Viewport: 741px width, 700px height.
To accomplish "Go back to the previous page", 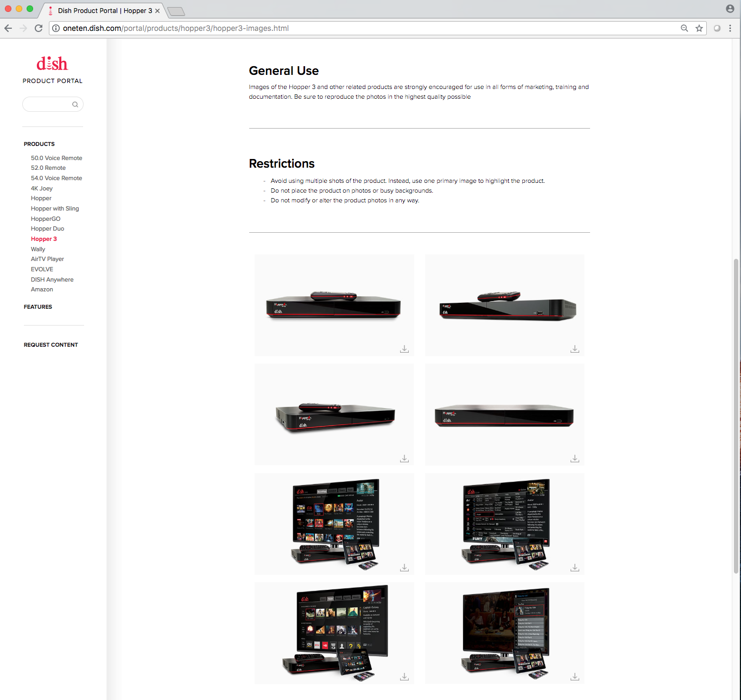I will click(x=8, y=28).
